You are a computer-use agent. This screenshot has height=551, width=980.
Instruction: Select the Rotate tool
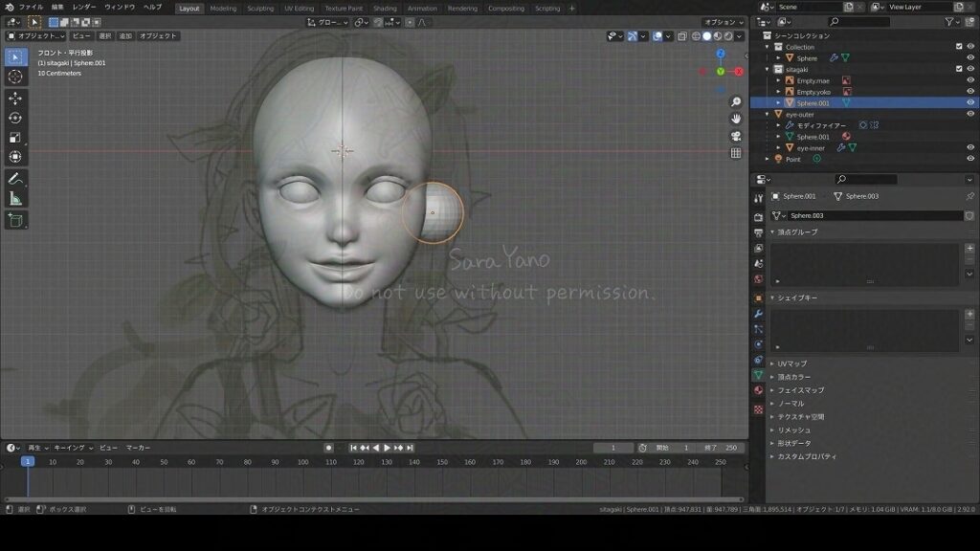point(15,118)
